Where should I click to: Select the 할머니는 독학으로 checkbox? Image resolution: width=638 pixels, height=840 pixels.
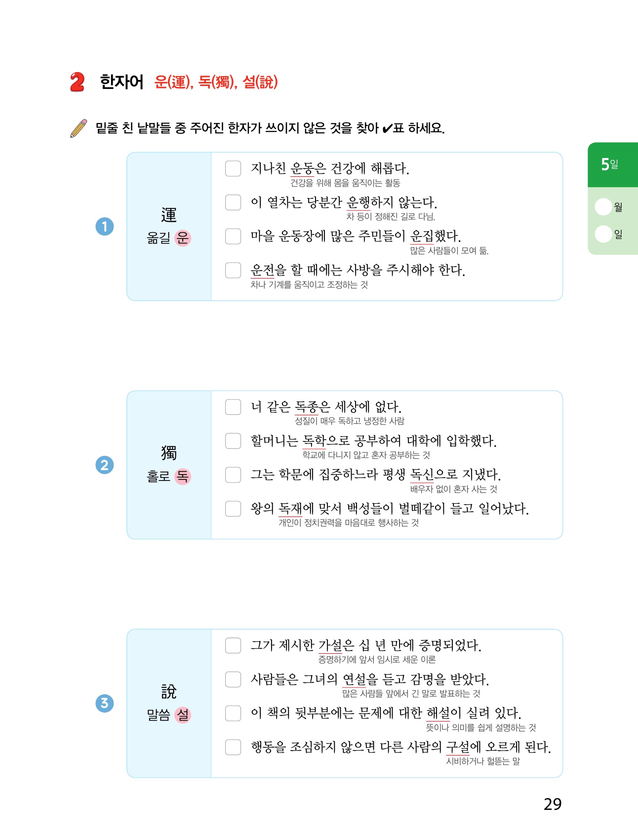[x=233, y=440]
